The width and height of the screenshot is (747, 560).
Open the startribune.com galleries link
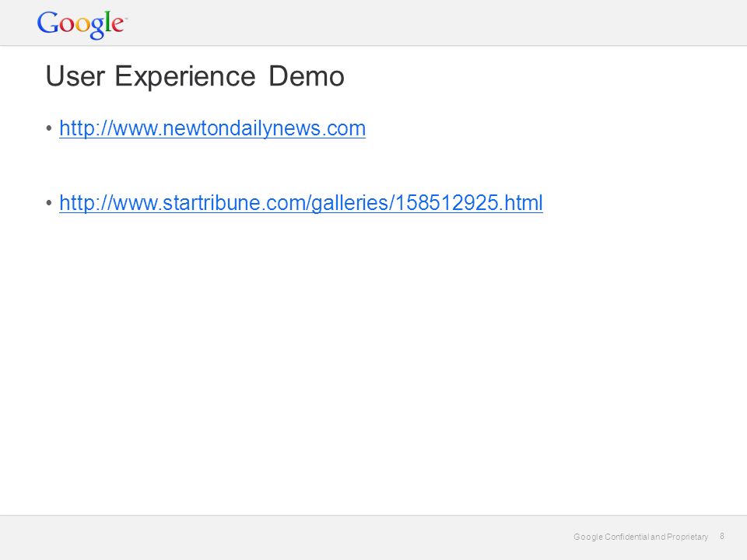tap(301, 203)
